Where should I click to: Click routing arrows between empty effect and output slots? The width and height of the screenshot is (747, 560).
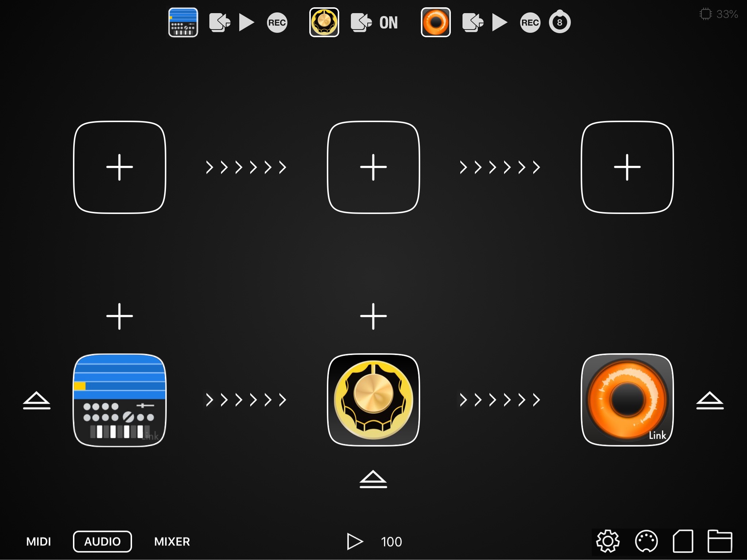[500, 167]
